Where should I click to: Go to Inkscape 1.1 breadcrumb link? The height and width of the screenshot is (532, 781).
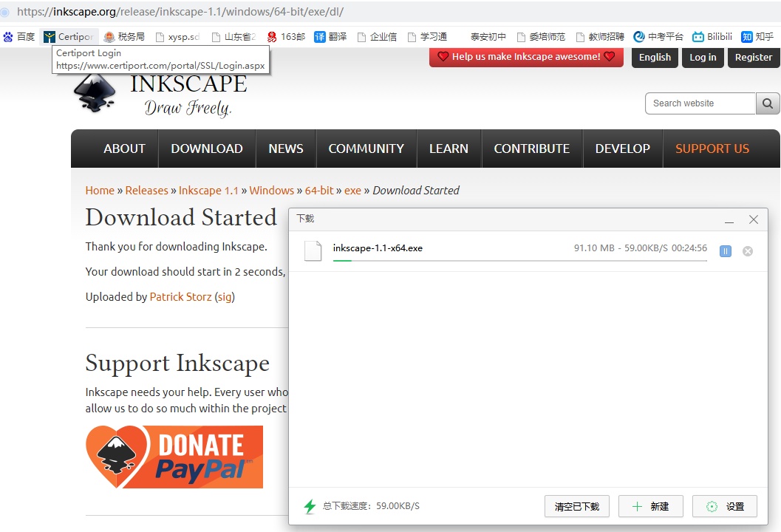pyautogui.click(x=208, y=191)
